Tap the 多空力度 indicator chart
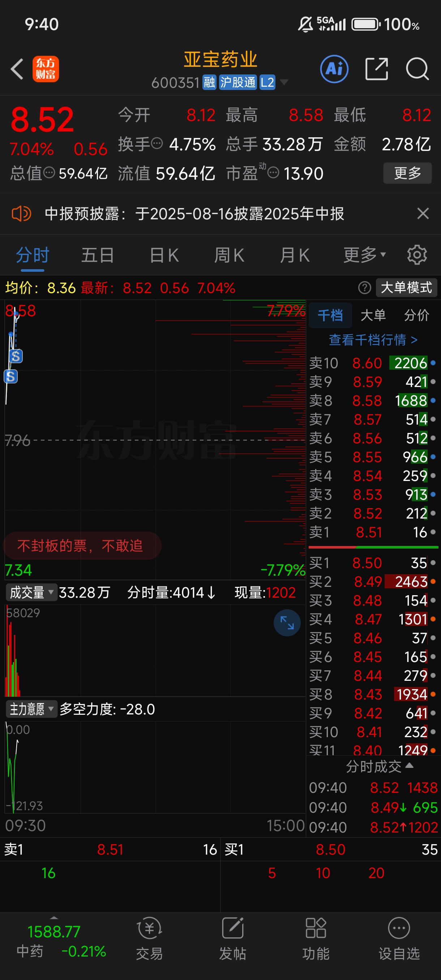Viewport: 441px width, 980px height. pos(155,767)
